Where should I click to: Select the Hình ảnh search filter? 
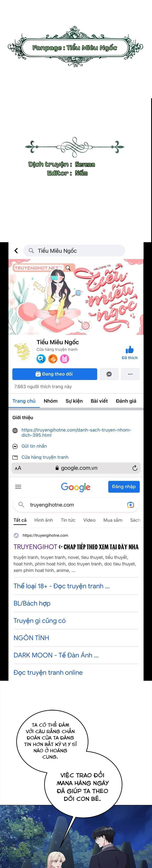click(x=43, y=520)
